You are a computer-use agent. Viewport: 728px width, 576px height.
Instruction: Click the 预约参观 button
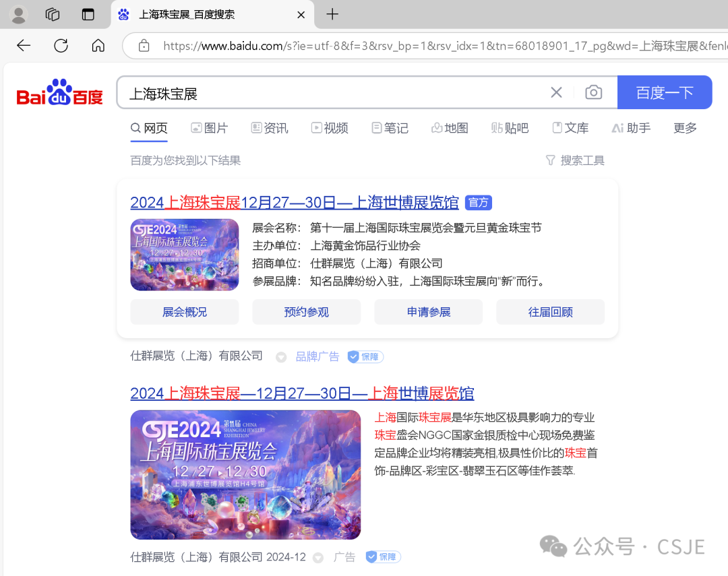[x=306, y=311]
